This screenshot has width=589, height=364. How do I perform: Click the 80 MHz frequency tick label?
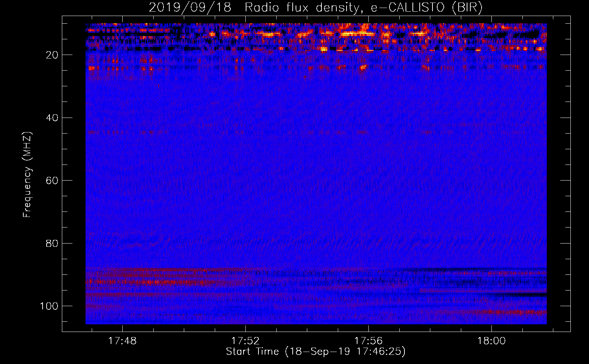pos(52,243)
